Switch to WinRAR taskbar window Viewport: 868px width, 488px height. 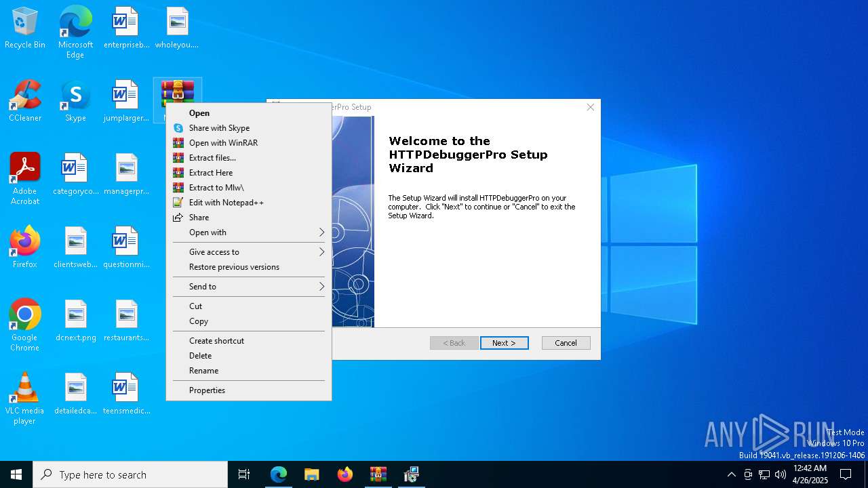[378, 474]
